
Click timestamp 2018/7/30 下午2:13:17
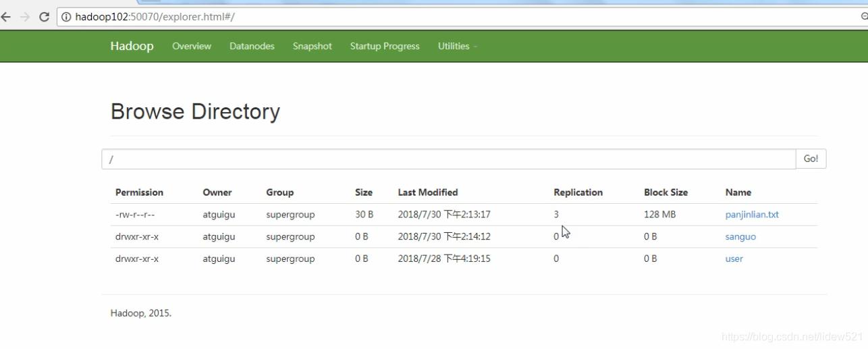pyautogui.click(x=444, y=215)
